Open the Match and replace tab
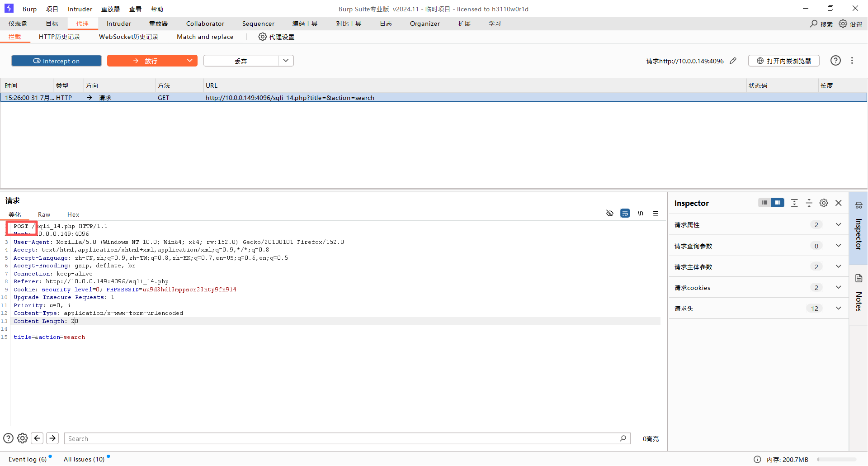 (205, 37)
